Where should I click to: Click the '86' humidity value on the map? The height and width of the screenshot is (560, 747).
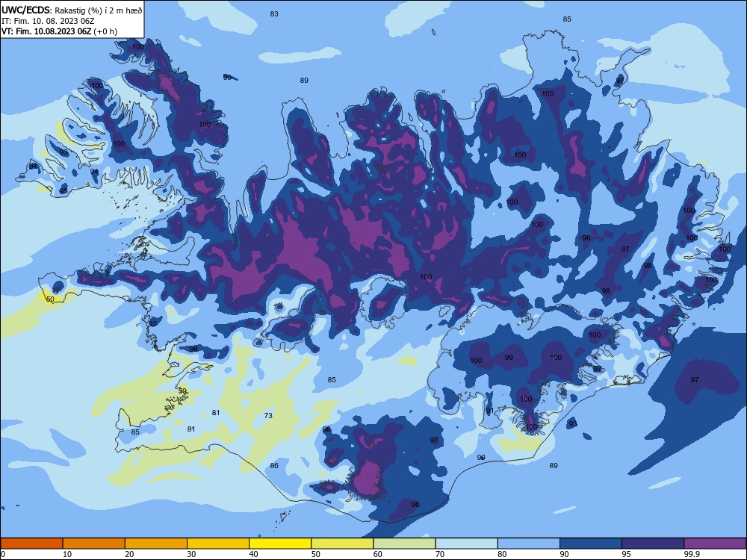[x=274, y=466]
